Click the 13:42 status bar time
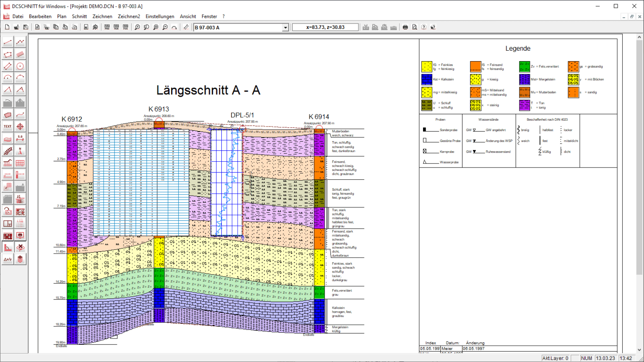644x362 pixels. coord(626,358)
